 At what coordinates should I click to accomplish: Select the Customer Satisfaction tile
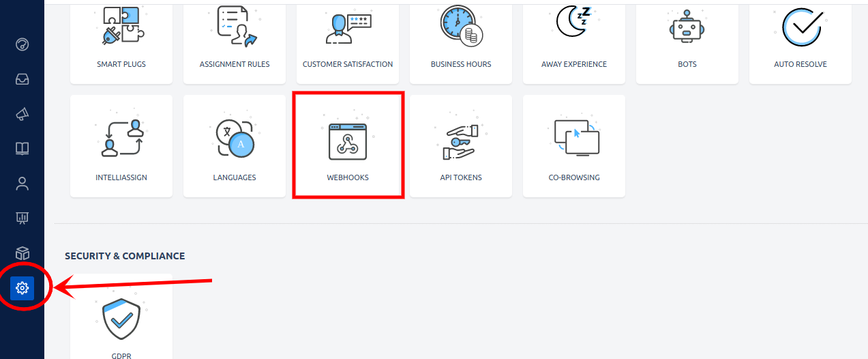[348, 41]
